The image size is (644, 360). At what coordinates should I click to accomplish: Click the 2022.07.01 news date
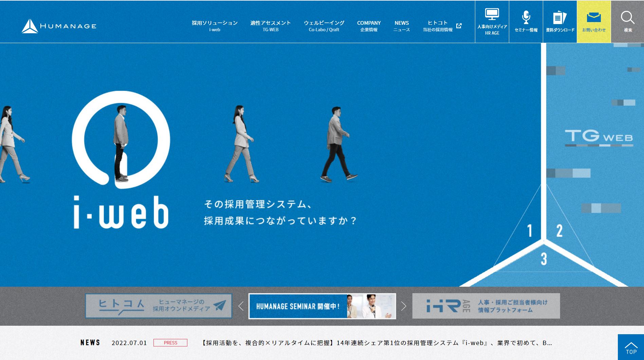click(129, 343)
